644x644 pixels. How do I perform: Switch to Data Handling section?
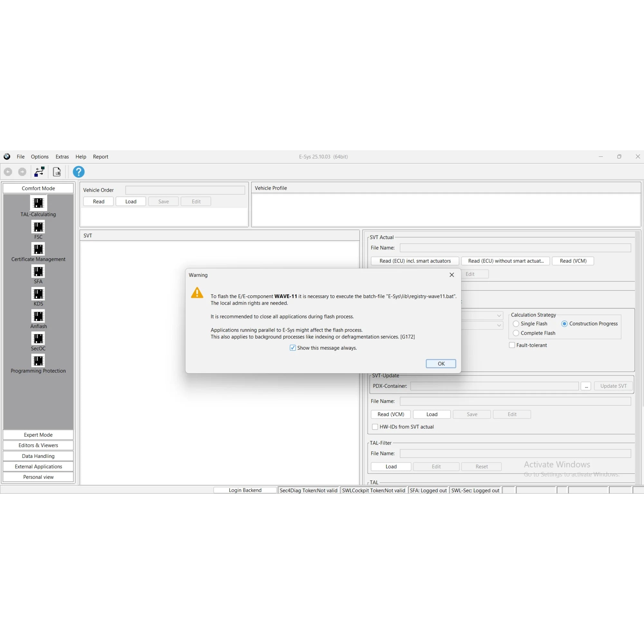pyautogui.click(x=38, y=456)
